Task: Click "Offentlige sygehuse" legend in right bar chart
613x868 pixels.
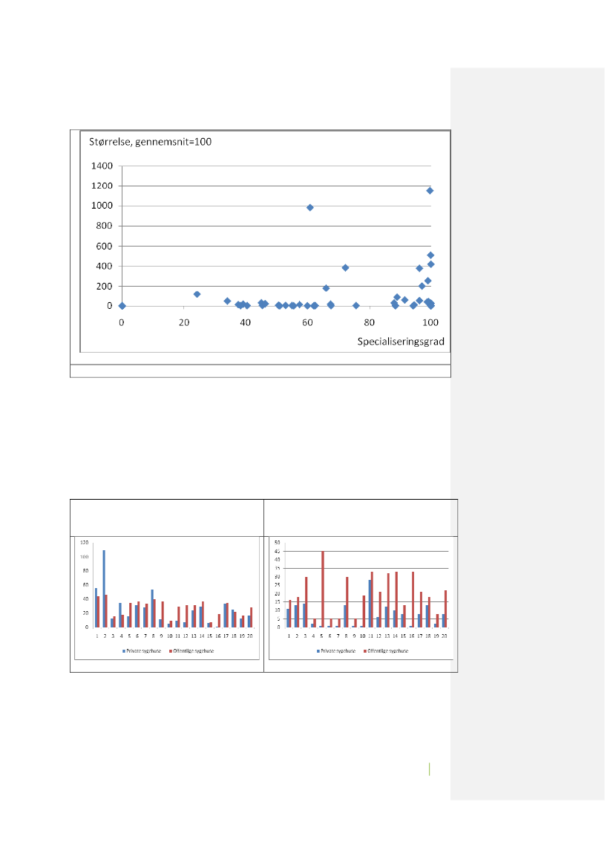Action: point(387,651)
